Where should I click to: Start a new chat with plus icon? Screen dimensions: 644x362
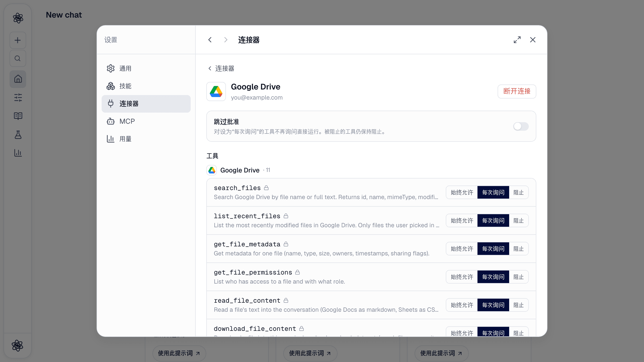coord(18,40)
